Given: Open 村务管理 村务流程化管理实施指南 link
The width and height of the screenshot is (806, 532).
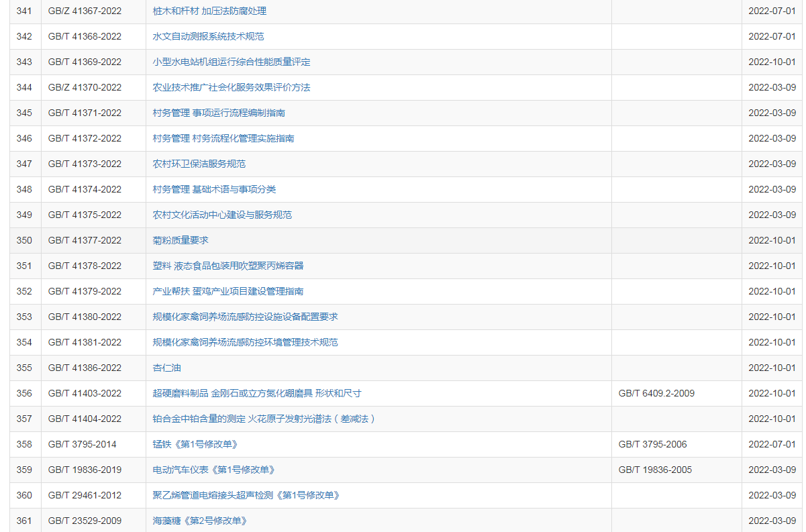Looking at the screenshot, I should pyautogui.click(x=223, y=139).
